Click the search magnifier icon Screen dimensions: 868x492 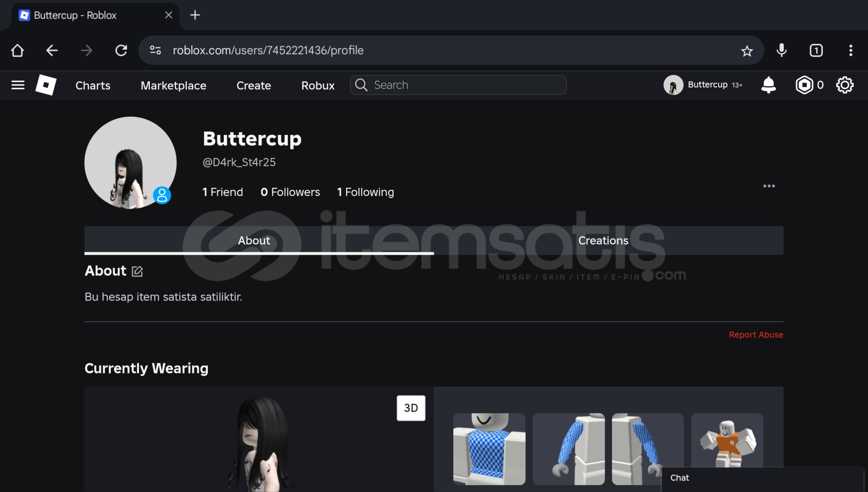361,85
